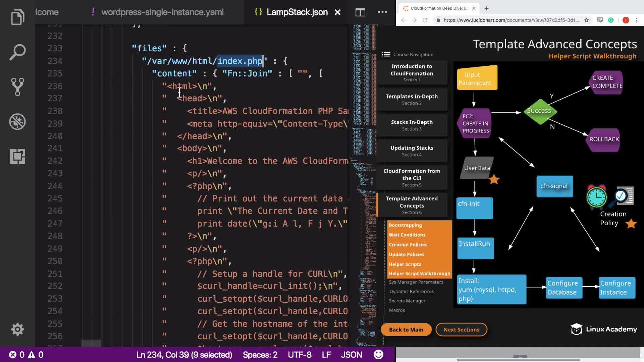The image size is (644, 362).
Task: Open the Extensions icon in activity bar
Action: click(17, 156)
